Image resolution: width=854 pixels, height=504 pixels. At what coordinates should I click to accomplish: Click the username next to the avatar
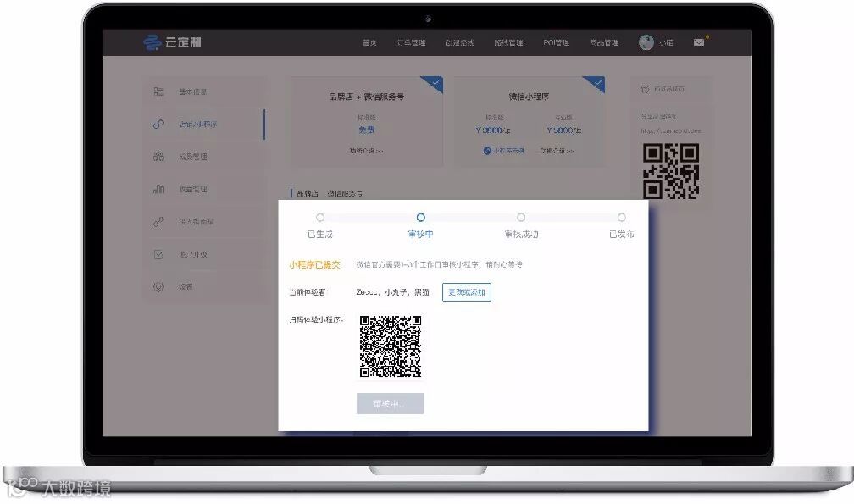tap(666, 42)
